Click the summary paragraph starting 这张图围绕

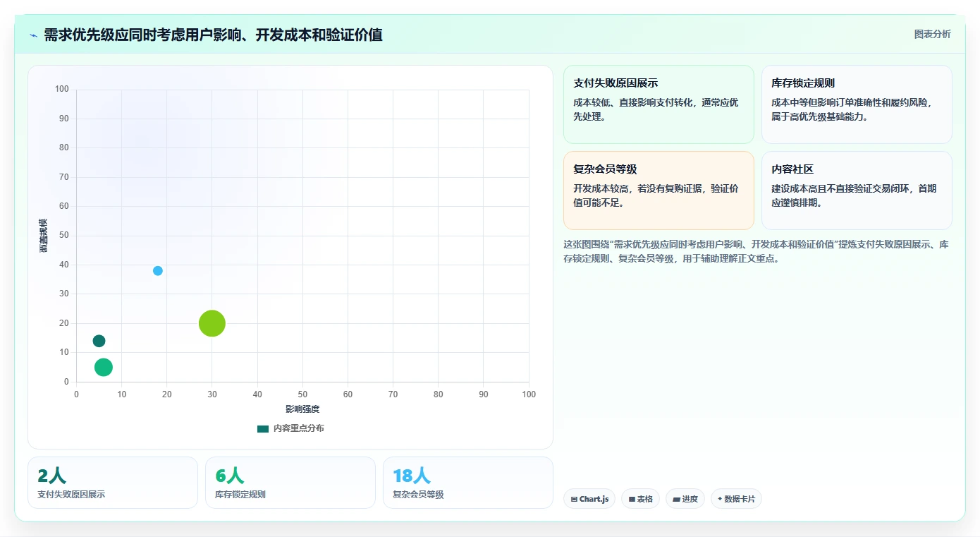tap(756, 251)
